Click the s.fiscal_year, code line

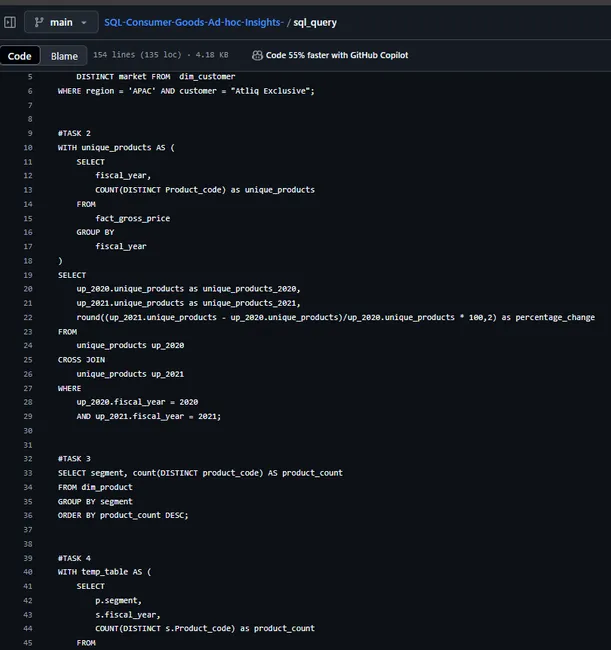(x=128, y=615)
